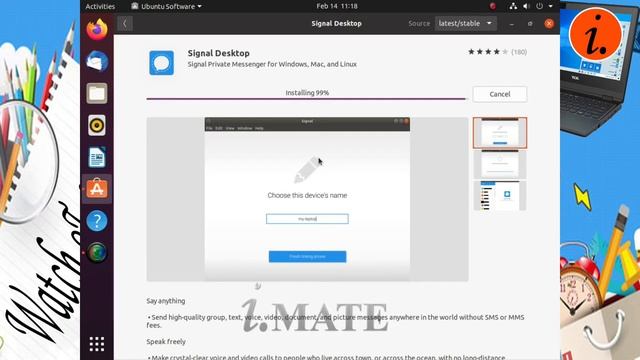This screenshot has width=640, height=360.
Task: Cancel the Signal Desktop installation
Action: pyautogui.click(x=500, y=94)
